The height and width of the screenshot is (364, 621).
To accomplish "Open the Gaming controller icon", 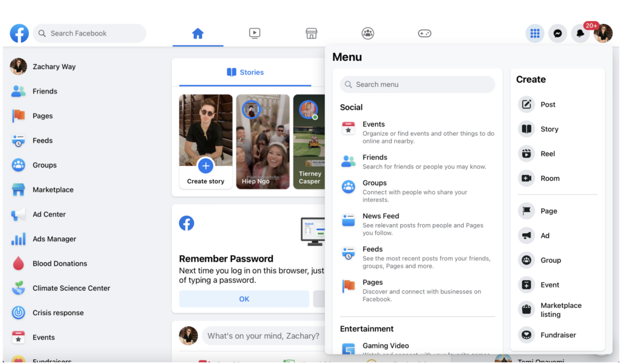I will point(424,34).
